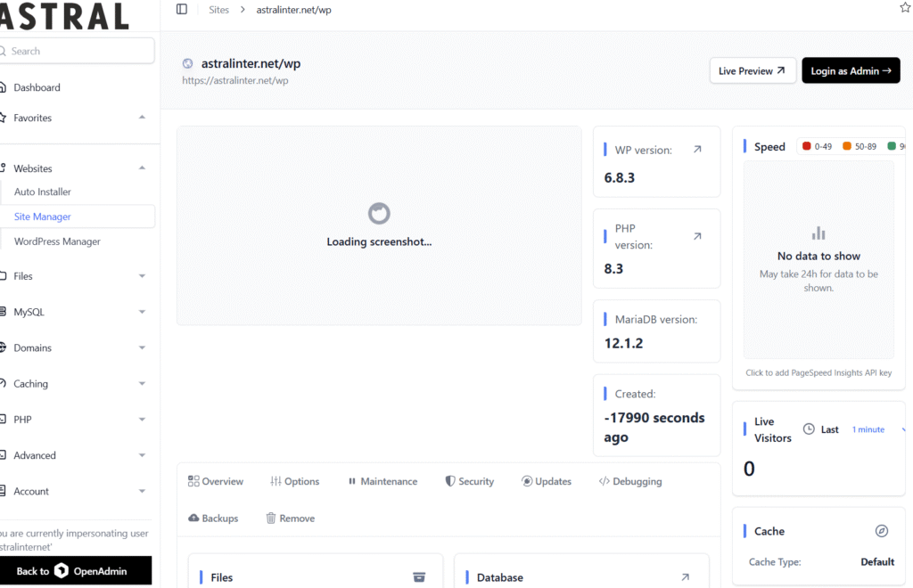Open the Debugging tab

[630, 481]
